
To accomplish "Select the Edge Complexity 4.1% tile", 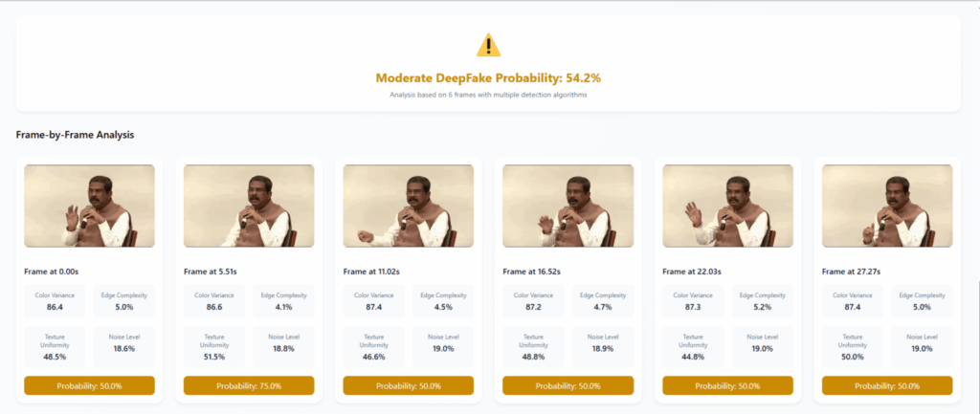I will pyautogui.click(x=284, y=301).
